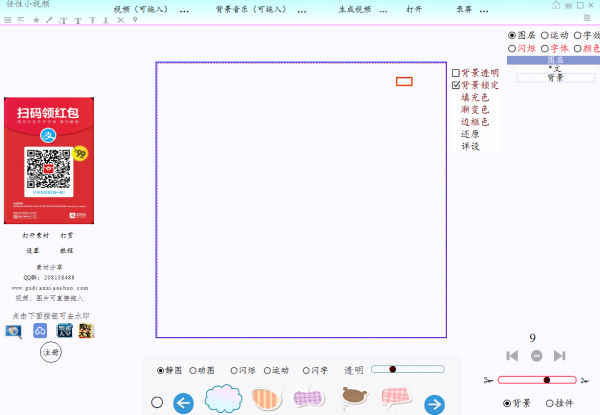The width and height of the screenshot is (600, 415).
Task: Click the plain T text icon
Action: pyautogui.click(x=78, y=20)
